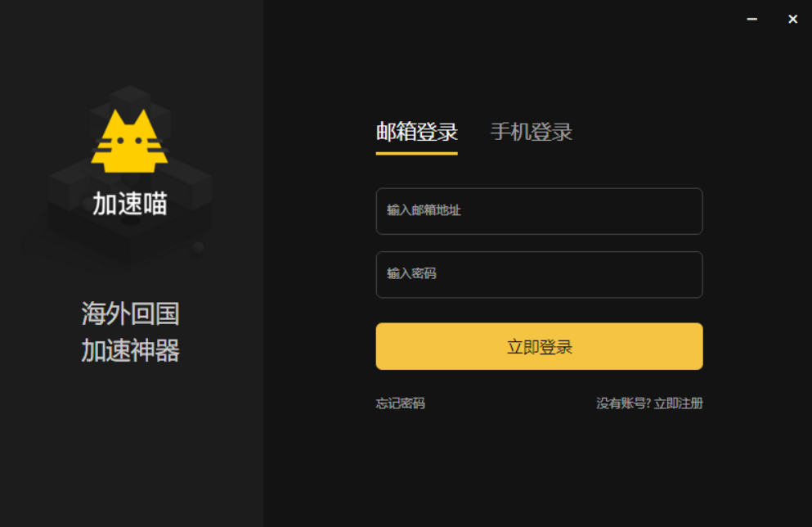Switch to the 手机登录 tab
The width and height of the screenshot is (812, 527).
[532, 132]
